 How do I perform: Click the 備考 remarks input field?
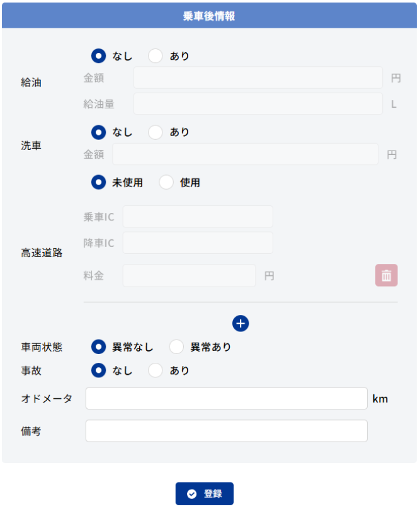tap(227, 431)
